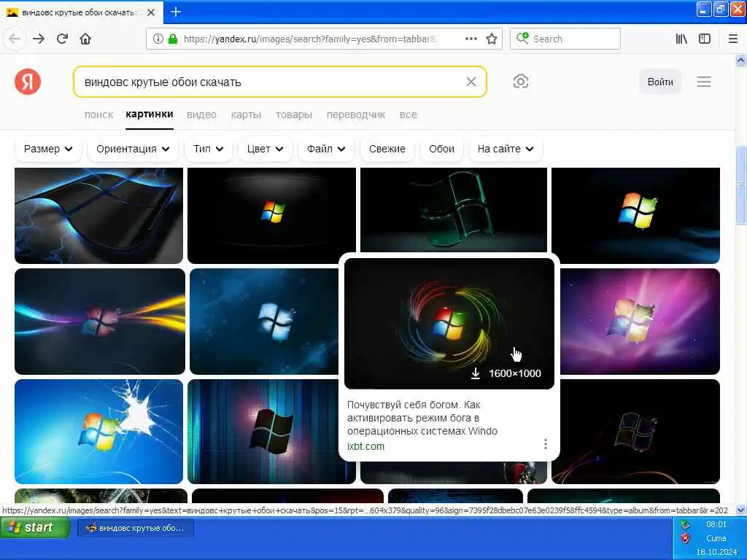Go back using the browser back arrow
This screenshot has height=560, width=747.
coord(15,39)
